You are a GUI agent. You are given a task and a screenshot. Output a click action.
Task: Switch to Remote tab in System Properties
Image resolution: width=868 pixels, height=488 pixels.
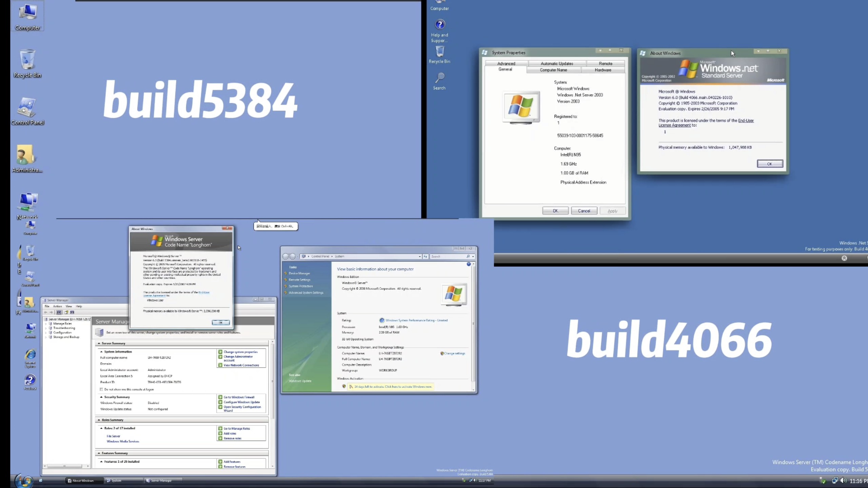click(x=606, y=63)
